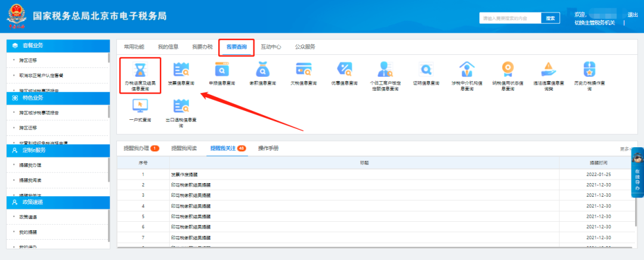644x260 pixels.
Task: Open 个体工商户核定定额信息查询 icon
Action: pos(385,70)
